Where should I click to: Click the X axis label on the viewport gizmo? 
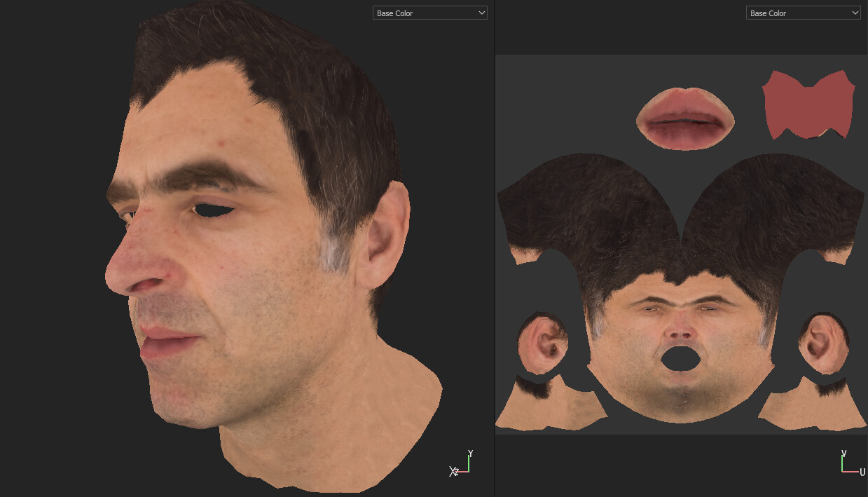tap(451, 471)
